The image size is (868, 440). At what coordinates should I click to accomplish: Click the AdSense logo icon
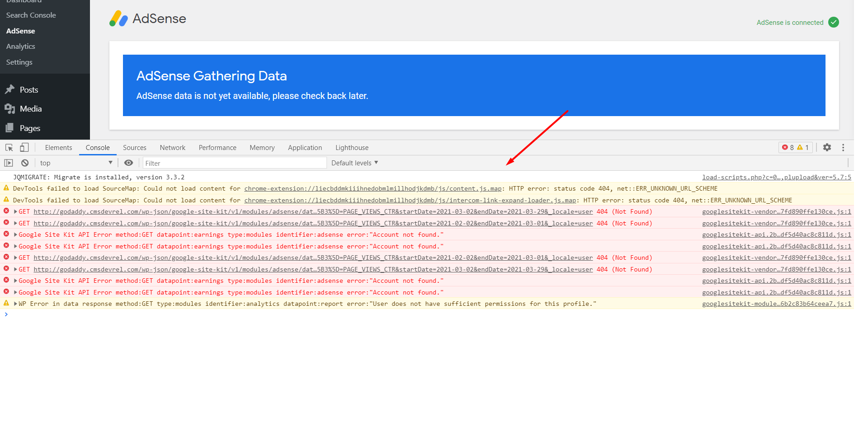[x=118, y=19]
